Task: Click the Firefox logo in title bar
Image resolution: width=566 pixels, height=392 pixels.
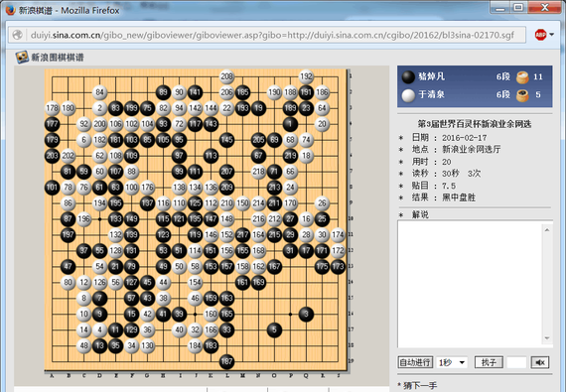Action: pos(11,10)
